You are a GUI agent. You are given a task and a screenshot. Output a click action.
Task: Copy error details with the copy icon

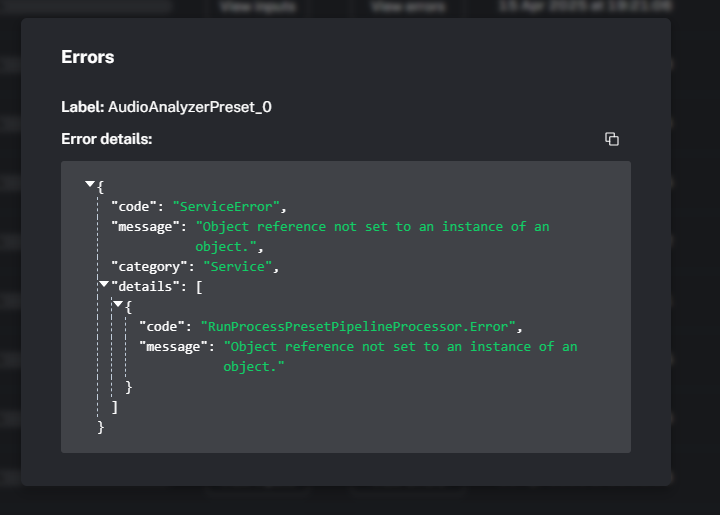point(612,139)
